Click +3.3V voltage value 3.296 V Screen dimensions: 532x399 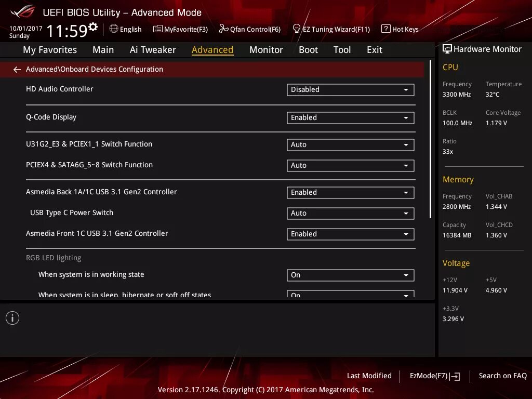coord(453,319)
